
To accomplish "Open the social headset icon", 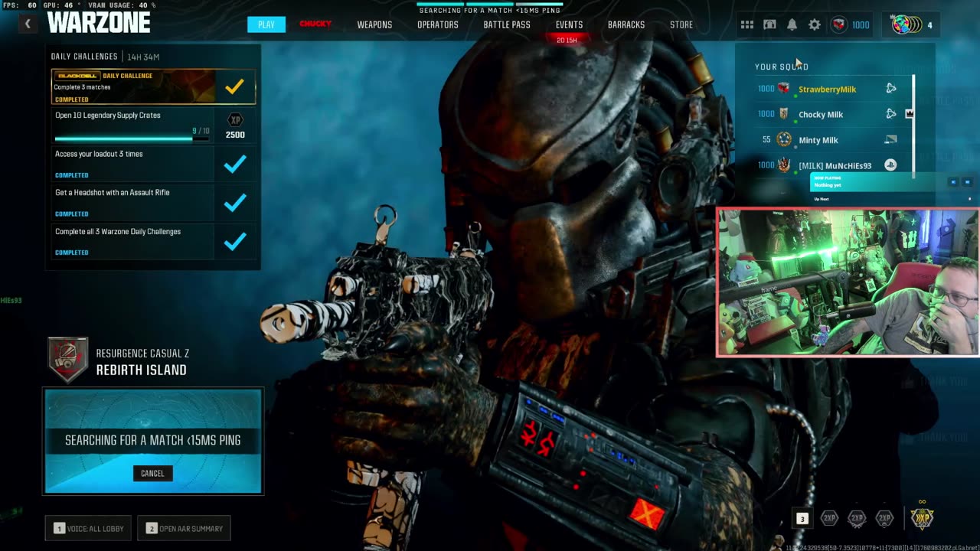I will (769, 24).
